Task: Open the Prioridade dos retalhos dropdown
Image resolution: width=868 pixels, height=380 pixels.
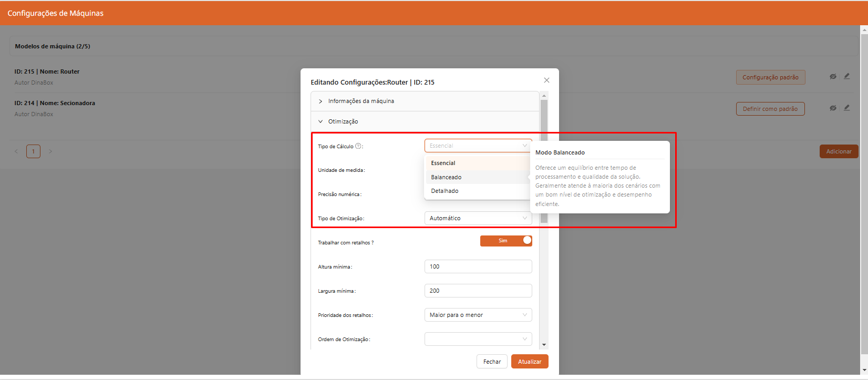Action: coord(478,315)
